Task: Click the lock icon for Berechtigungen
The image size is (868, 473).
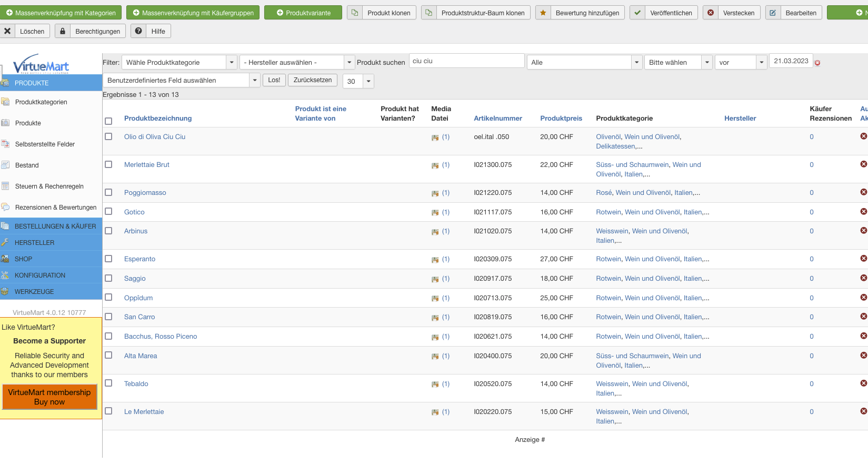Action: tap(63, 31)
